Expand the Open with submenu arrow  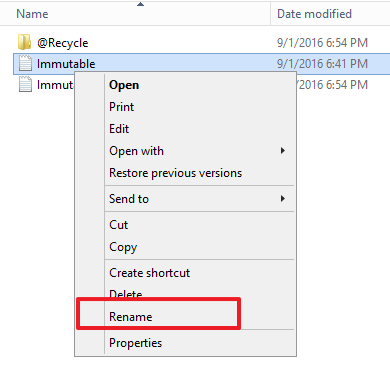click(283, 151)
